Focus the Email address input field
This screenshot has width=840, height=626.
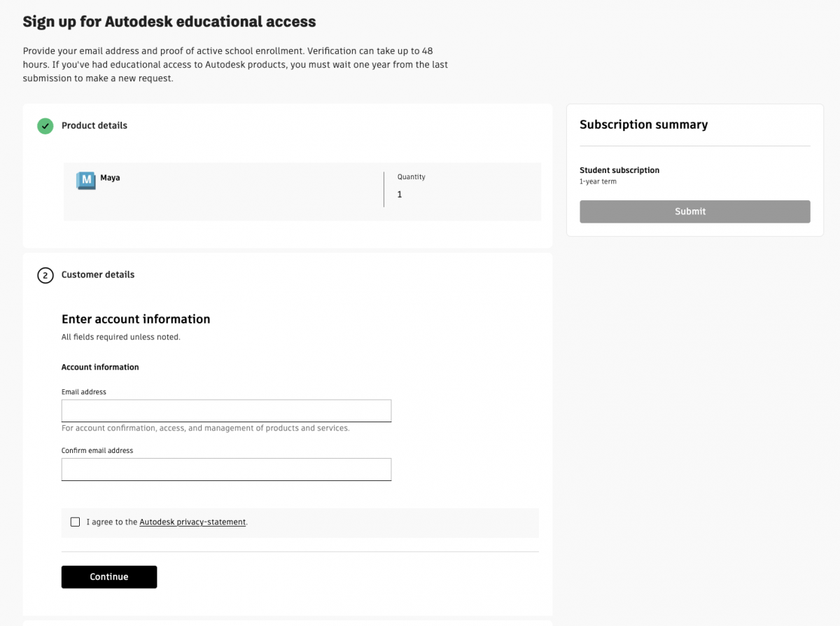226,411
